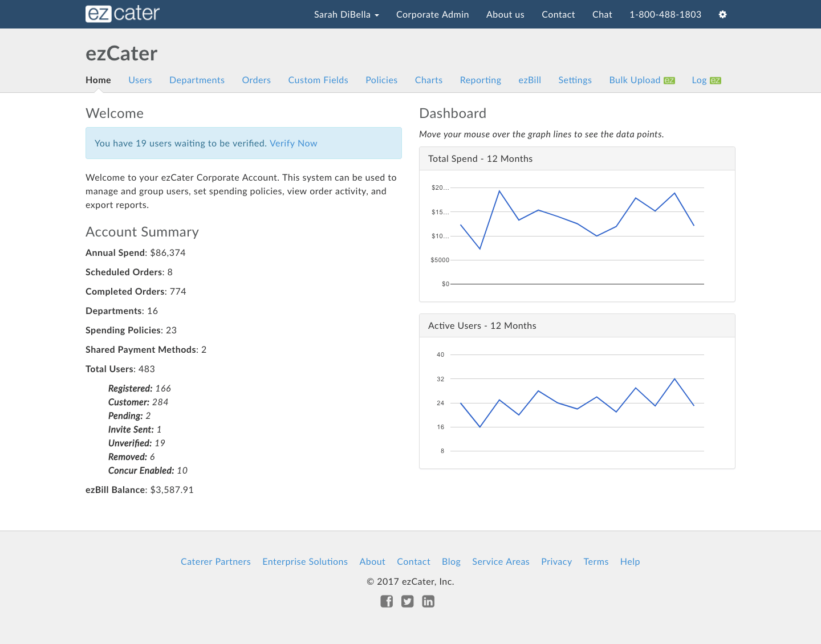Click the Removed: 6 entry

132,457
